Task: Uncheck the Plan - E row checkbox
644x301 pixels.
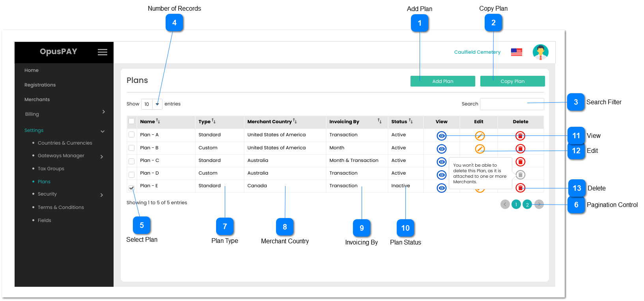Action: click(x=132, y=188)
